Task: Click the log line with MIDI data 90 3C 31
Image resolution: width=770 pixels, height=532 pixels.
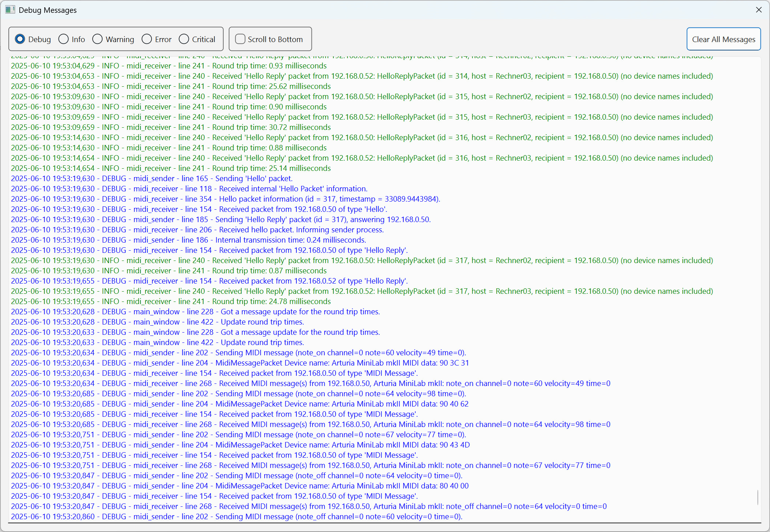Action: pyautogui.click(x=240, y=363)
